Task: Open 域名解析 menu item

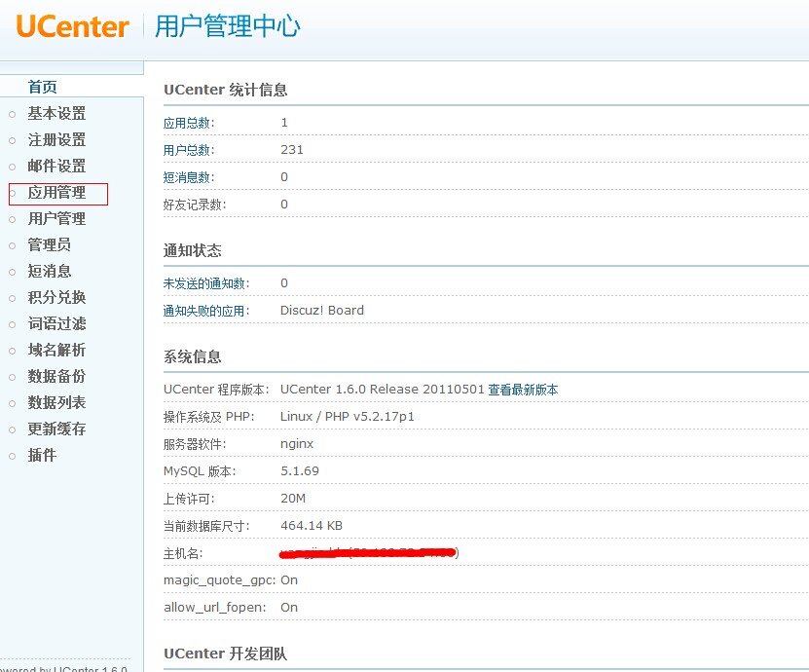Action: coord(56,351)
